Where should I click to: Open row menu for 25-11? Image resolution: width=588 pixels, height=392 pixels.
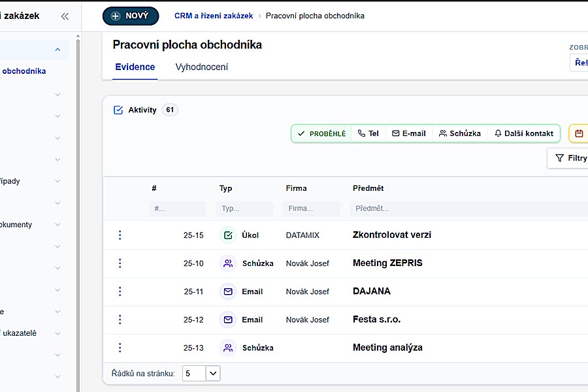[x=120, y=291]
